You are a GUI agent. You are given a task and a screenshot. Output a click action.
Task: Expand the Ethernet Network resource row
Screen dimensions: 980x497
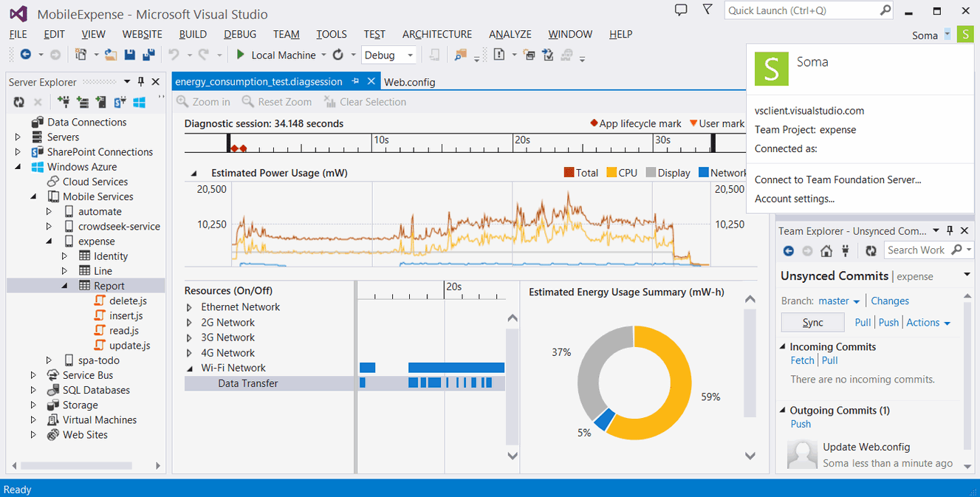(x=190, y=307)
